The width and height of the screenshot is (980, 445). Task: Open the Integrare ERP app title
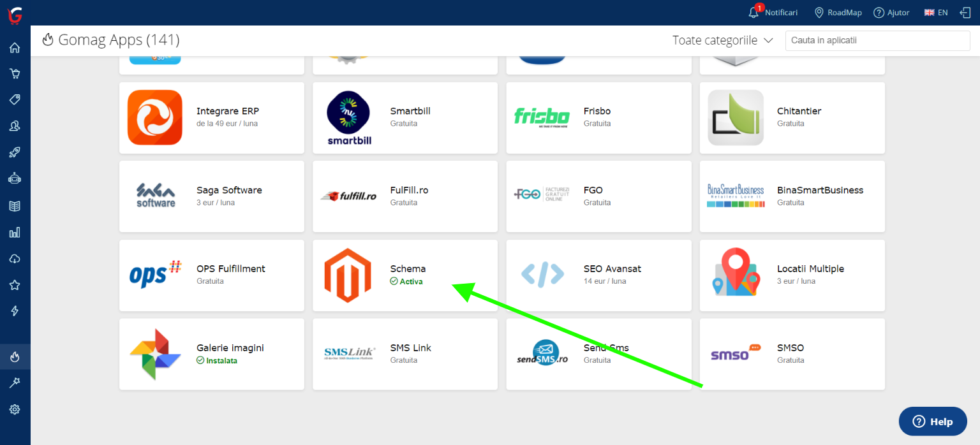pos(228,111)
